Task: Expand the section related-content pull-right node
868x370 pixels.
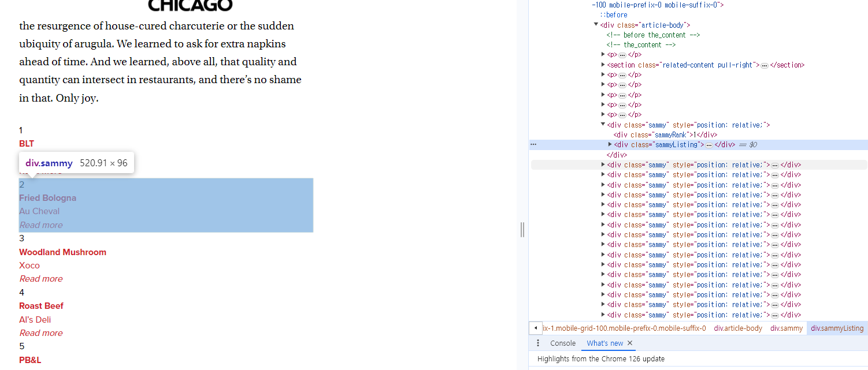Action: (x=603, y=65)
